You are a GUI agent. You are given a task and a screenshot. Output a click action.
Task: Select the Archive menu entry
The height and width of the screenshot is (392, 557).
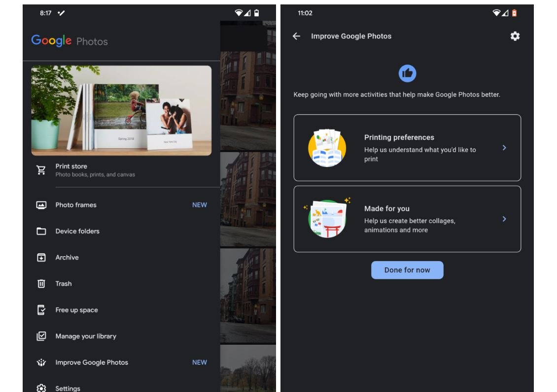coord(67,258)
